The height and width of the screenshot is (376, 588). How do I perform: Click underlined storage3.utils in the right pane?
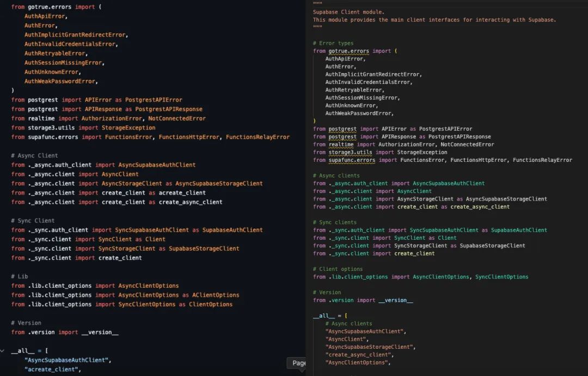point(350,153)
